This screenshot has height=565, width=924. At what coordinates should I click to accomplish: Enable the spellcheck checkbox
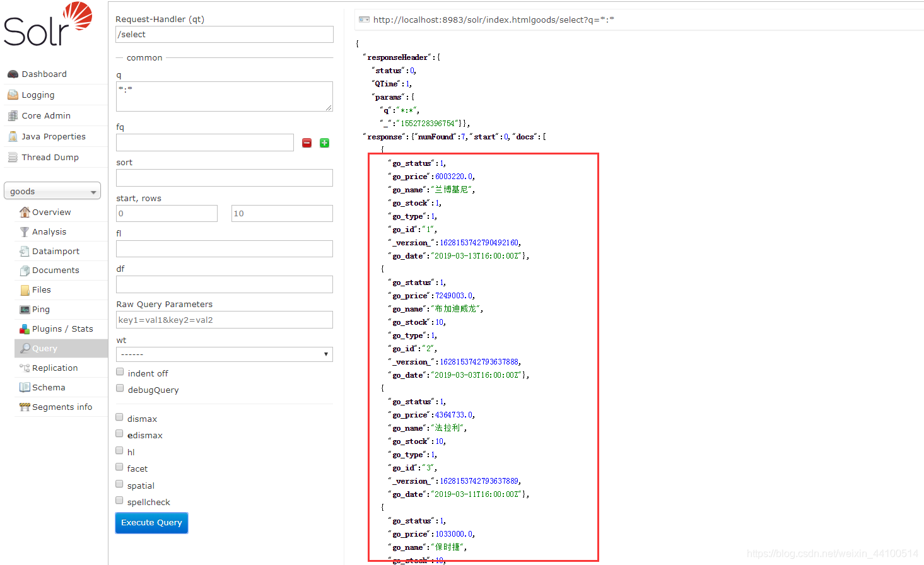pos(119,501)
